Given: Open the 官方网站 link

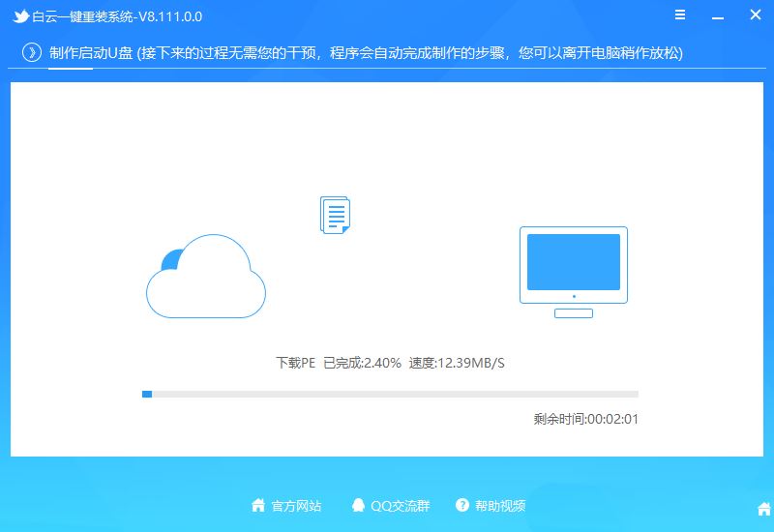Looking at the screenshot, I should [296, 506].
